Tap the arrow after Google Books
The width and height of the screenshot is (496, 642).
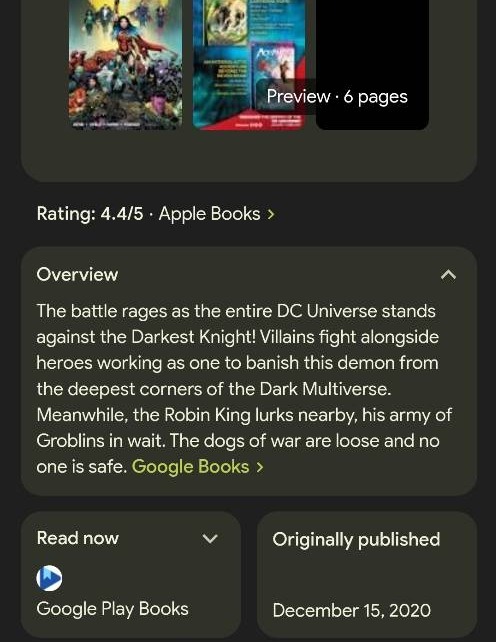pyautogui.click(x=260, y=467)
